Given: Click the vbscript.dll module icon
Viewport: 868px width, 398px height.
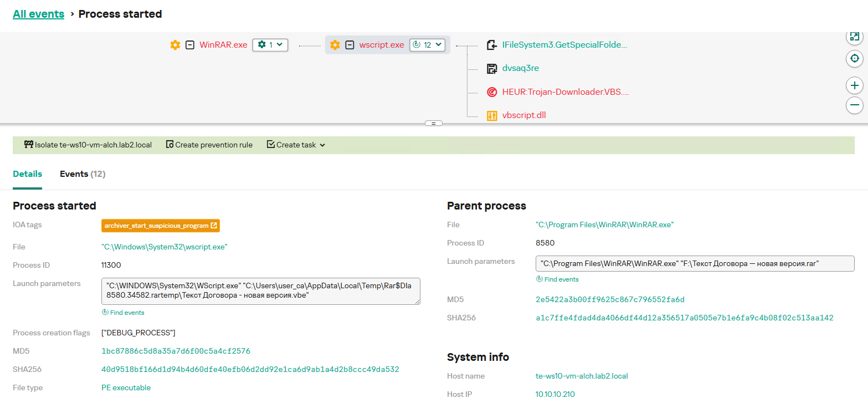Looking at the screenshot, I should tap(491, 115).
